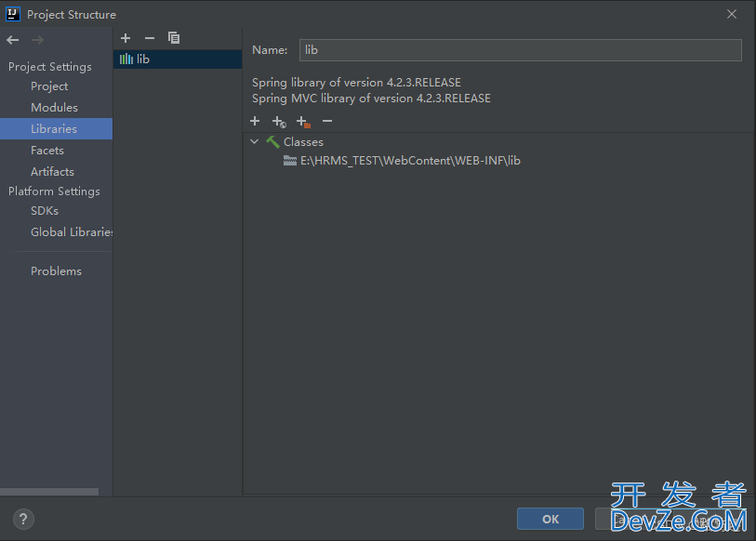
Task: Open SDKs platform settings
Action: coord(45,211)
